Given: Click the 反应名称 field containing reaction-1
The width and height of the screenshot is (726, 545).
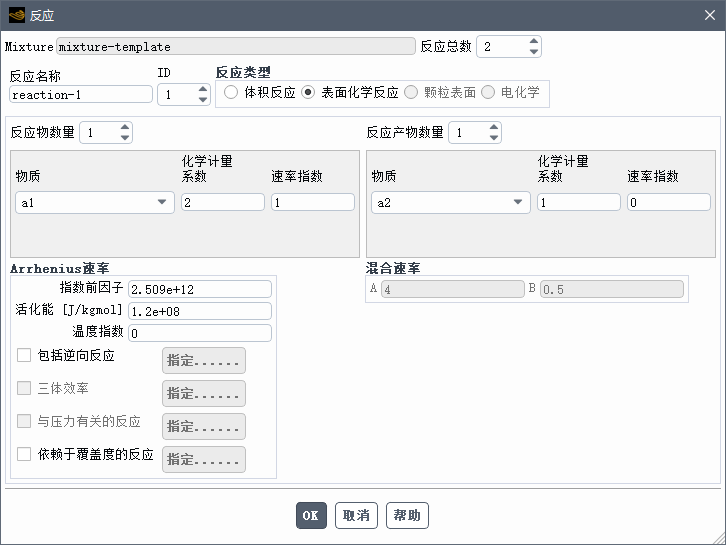Looking at the screenshot, I should (81, 95).
